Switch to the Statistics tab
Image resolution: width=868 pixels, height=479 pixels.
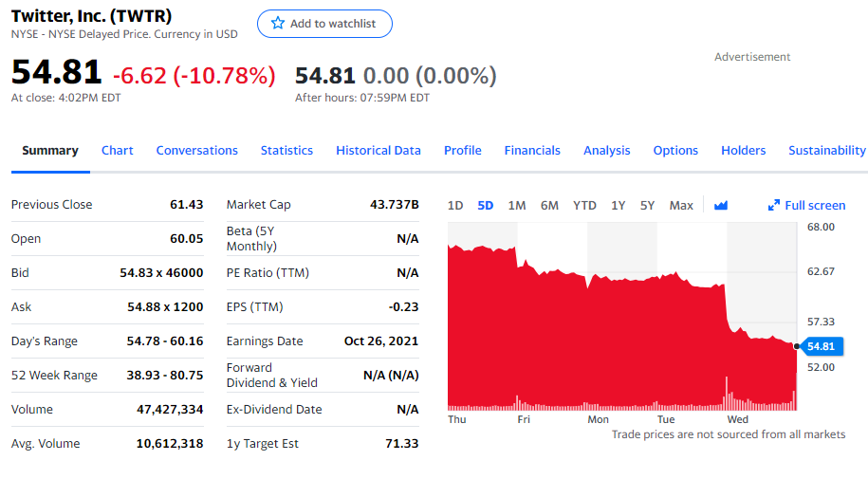pos(286,150)
